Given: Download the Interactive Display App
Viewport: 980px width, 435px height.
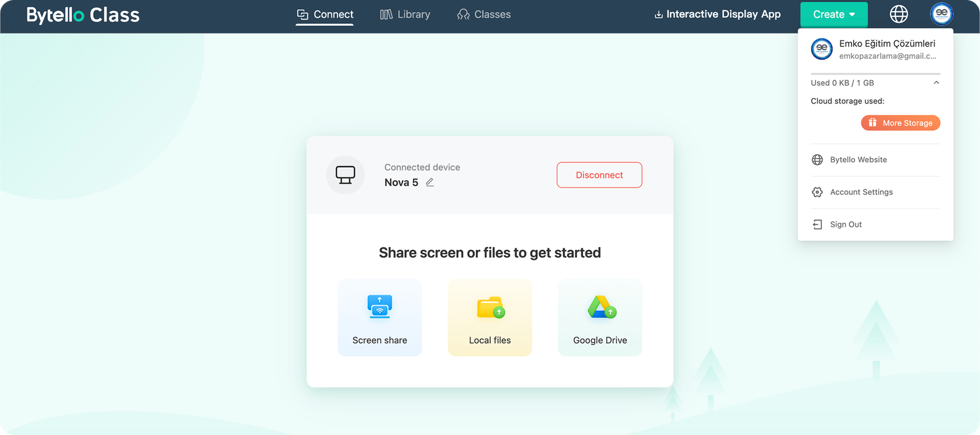Looking at the screenshot, I should point(717,15).
